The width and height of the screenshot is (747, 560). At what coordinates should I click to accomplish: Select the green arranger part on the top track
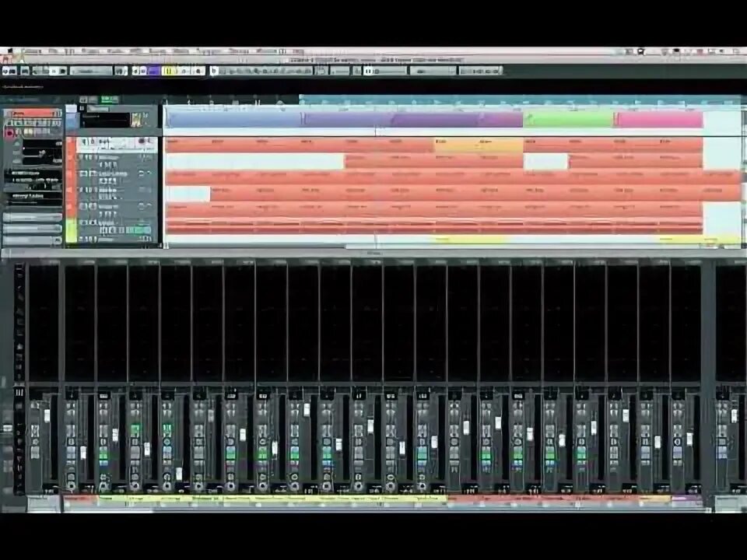point(568,119)
